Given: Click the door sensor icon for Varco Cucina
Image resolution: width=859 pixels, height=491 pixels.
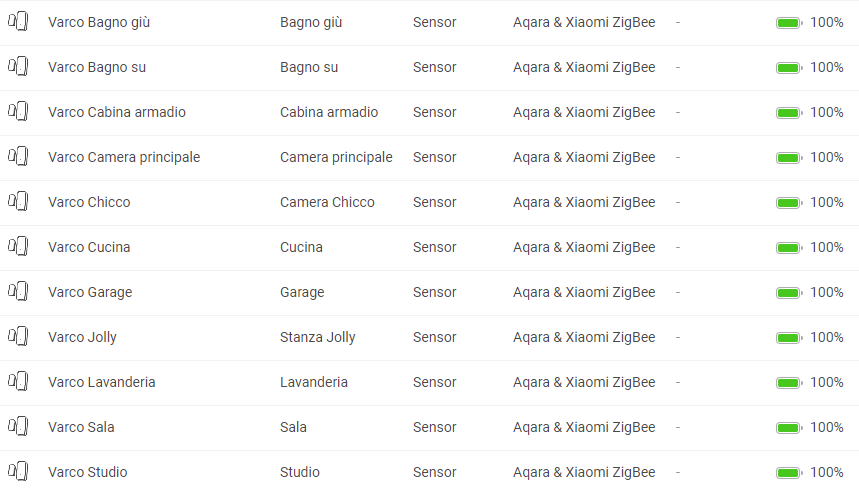Looking at the screenshot, I should tap(18, 247).
